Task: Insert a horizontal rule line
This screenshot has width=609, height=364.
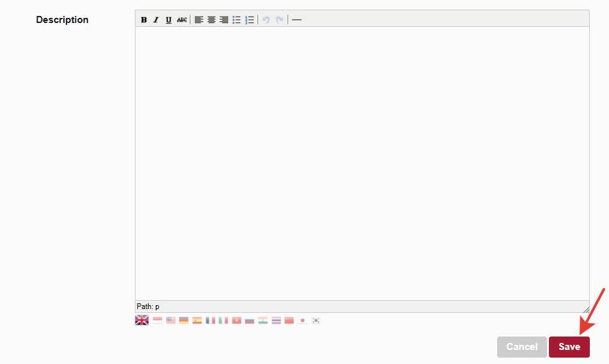Action: coord(297,20)
